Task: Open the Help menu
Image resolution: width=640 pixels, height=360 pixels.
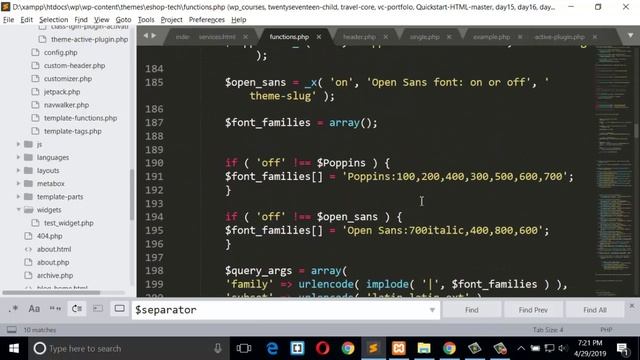Action: pos(238,20)
